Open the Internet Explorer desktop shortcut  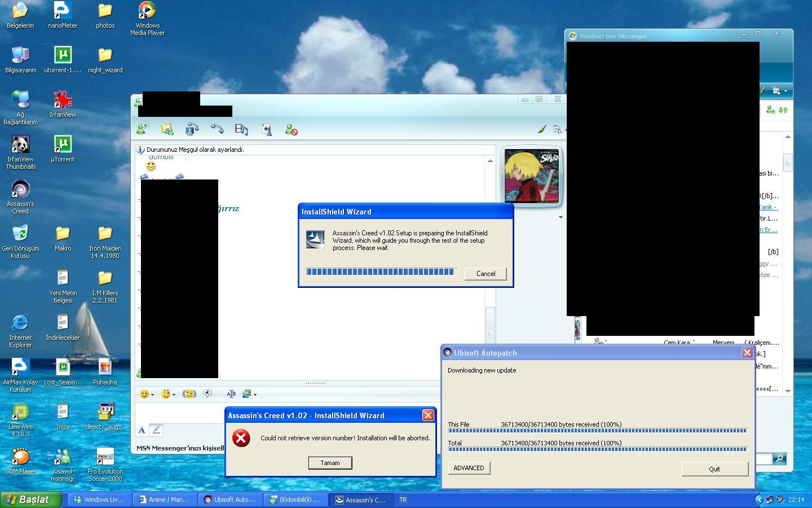[x=20, y=331]
